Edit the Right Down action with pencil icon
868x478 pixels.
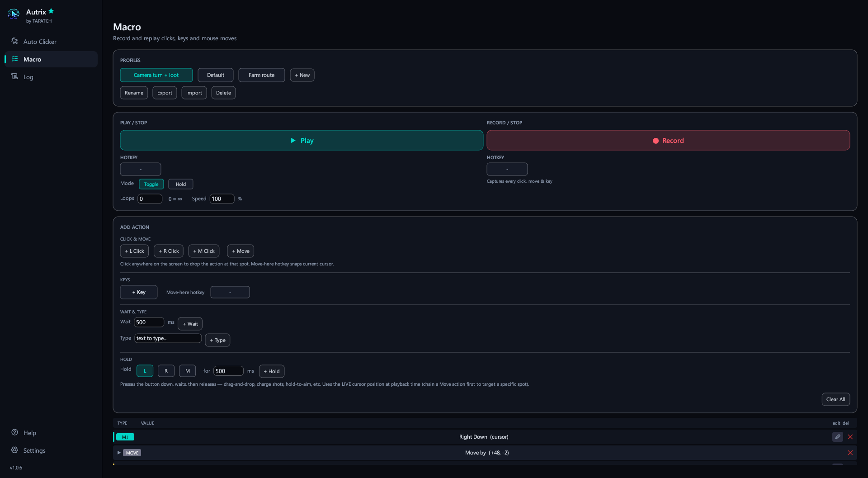coord(837,437)
